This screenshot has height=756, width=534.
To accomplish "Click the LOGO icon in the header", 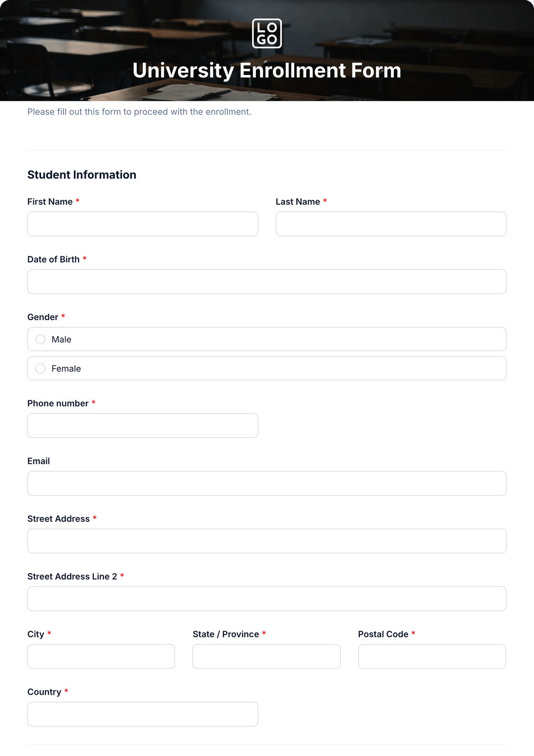I will [267, 33].
